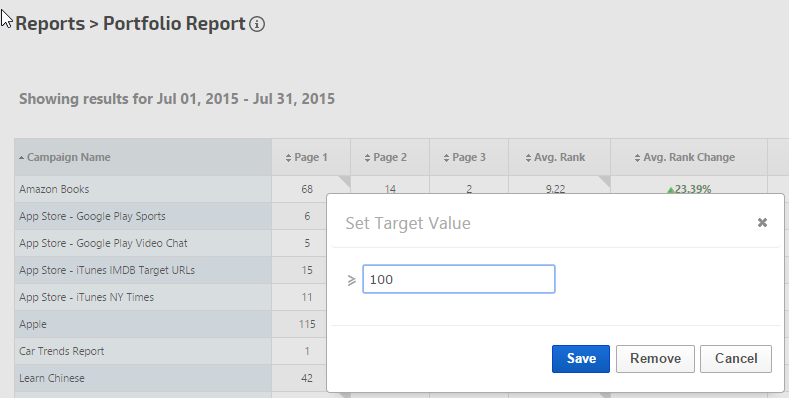The width and height of the screenshot is (789, 398).
Task: Save the target value
Action: (x=581, y=359)
